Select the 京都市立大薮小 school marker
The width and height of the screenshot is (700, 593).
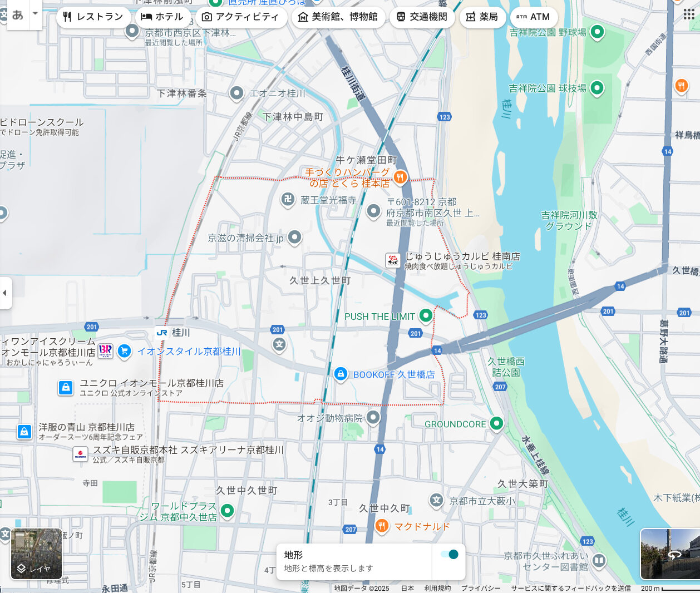[436, 500]
